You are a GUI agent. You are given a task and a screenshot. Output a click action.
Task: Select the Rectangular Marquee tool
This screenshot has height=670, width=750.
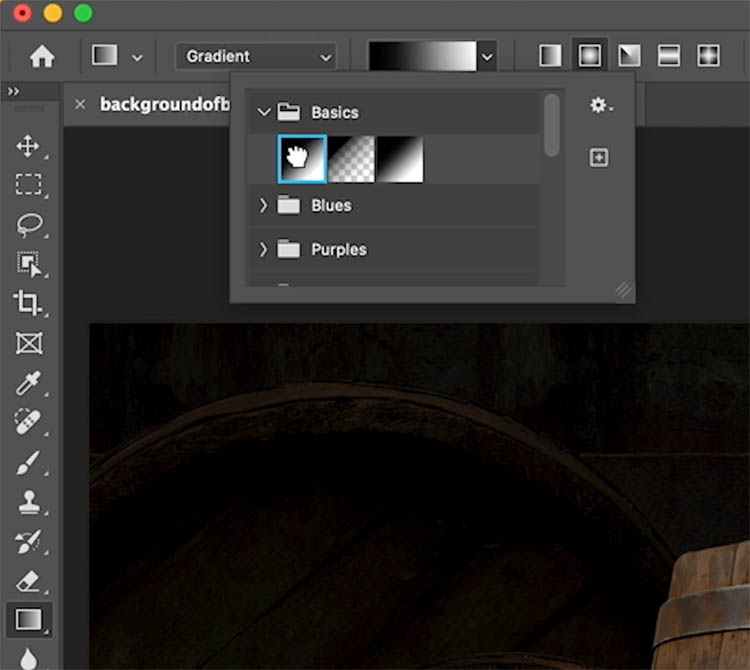[x=28, y=185]
